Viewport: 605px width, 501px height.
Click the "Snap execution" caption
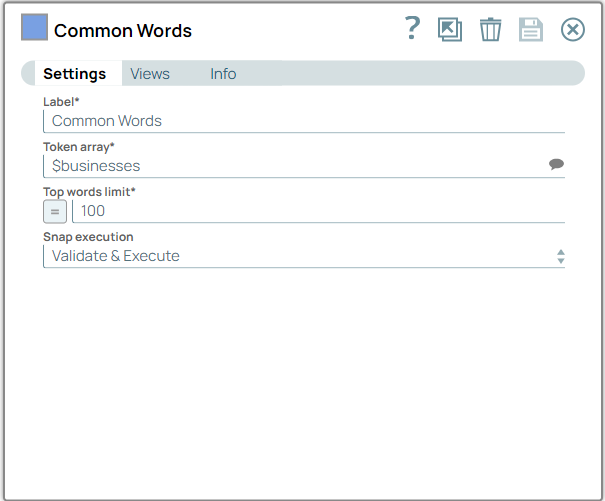88,237
